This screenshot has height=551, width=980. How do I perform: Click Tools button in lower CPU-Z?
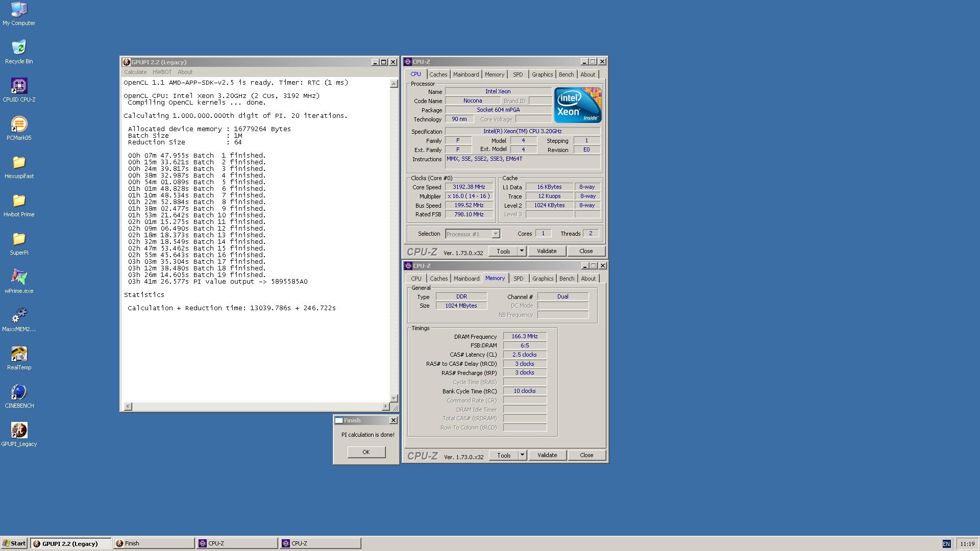click(504, 455)
